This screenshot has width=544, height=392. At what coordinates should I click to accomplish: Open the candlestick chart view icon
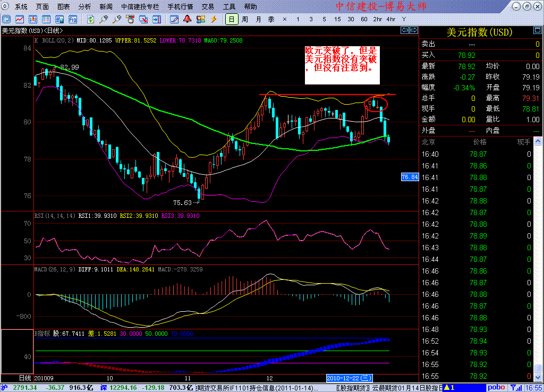point(32,20)
